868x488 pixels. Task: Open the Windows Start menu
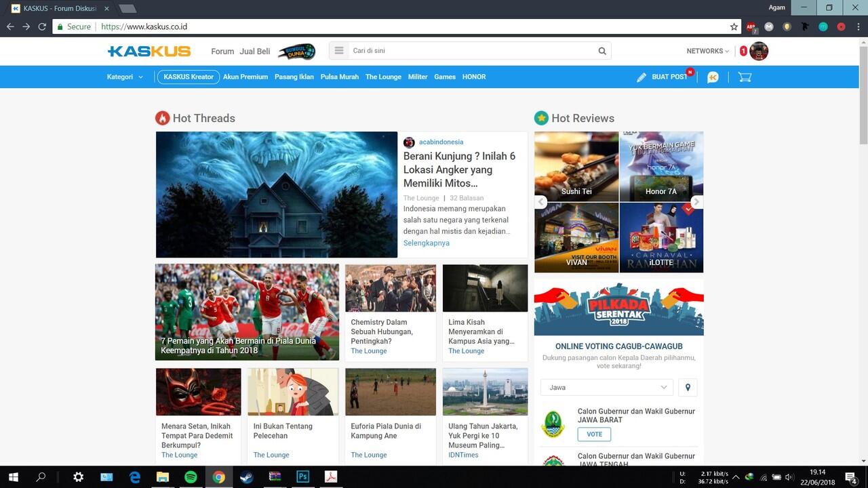[x=13, y=477]
